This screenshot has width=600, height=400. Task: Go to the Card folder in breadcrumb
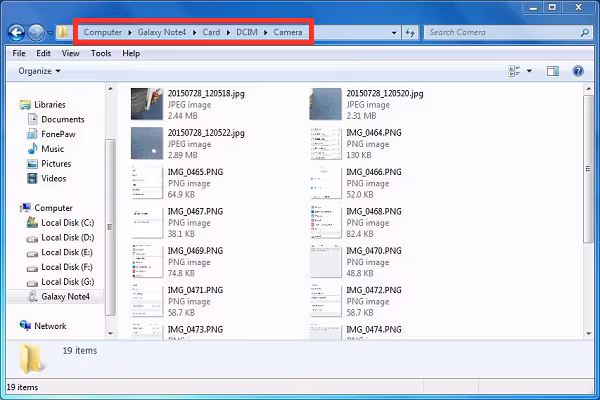pos(211,32)
